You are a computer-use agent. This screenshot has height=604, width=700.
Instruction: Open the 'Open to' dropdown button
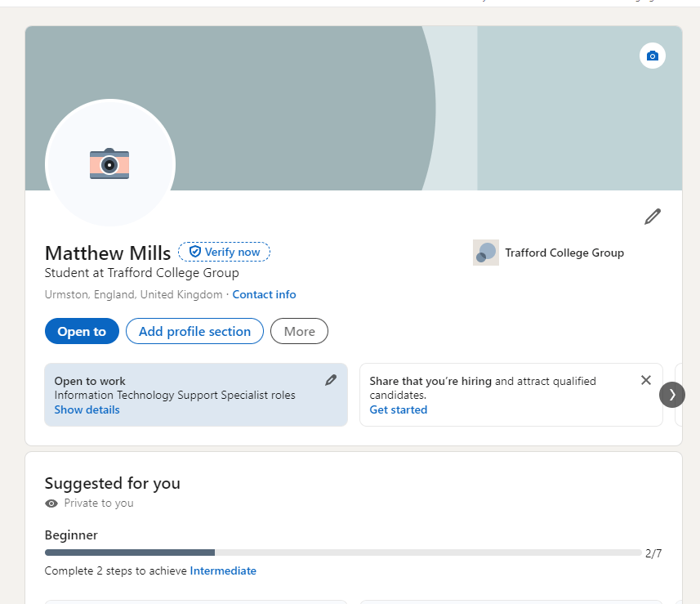(x=82, y=331)
